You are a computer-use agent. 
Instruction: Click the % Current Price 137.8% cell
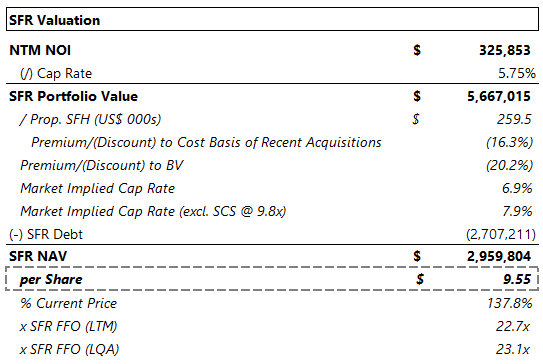tap(509, 303)
